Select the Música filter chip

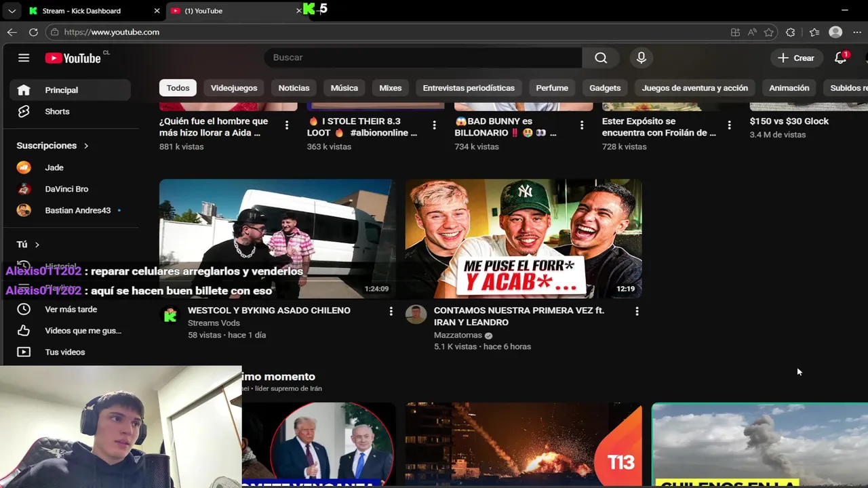[344, 87]
